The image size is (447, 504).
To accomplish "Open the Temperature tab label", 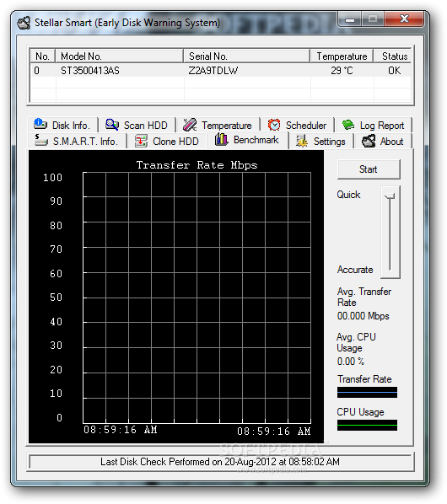I will point(227,126).
